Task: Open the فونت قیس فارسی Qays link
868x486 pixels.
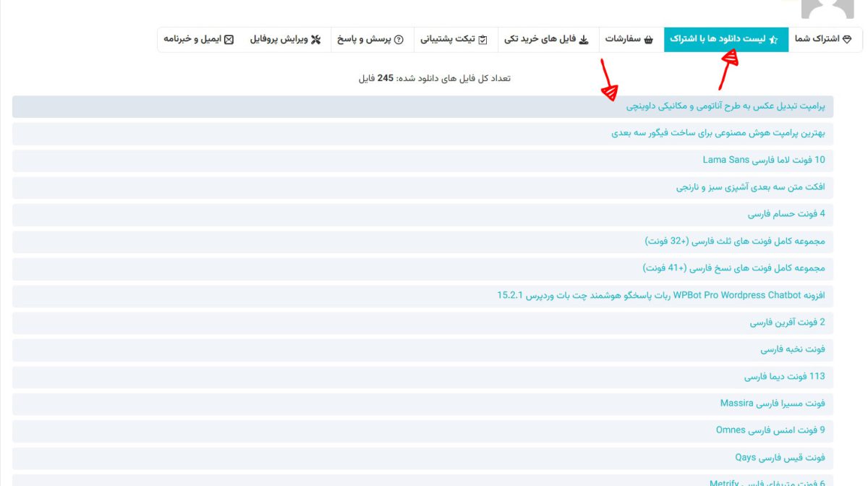Action: tap(780, 457)
